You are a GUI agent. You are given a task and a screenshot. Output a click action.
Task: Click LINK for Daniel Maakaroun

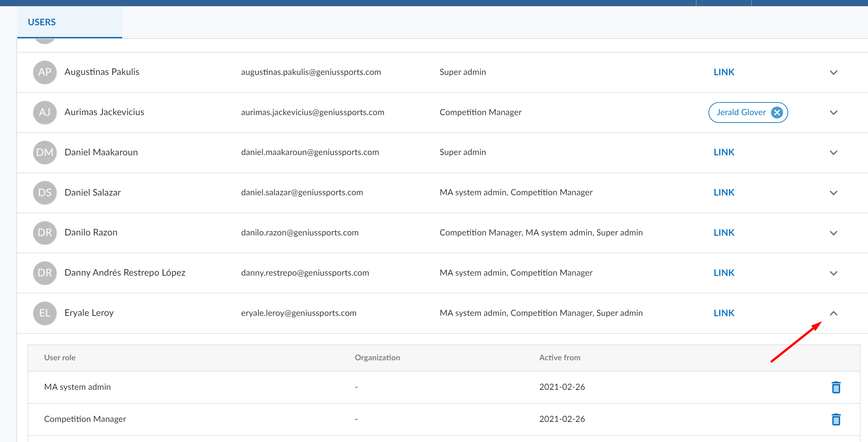(x=723, y=152)
